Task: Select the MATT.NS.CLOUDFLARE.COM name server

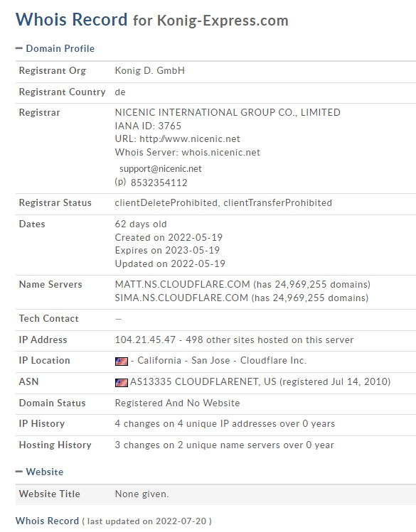Action: tap(182, 284)
